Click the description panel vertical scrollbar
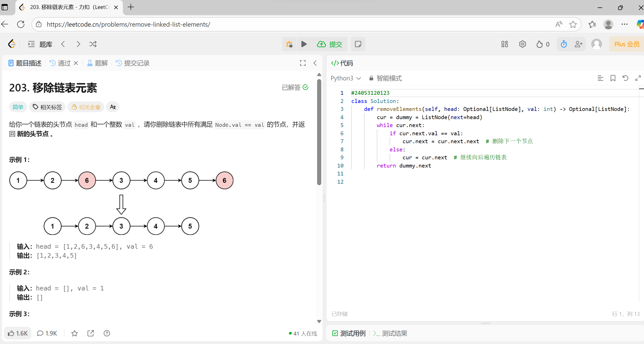The height and width of the screenshot is (344, 644). coord(319,132)
